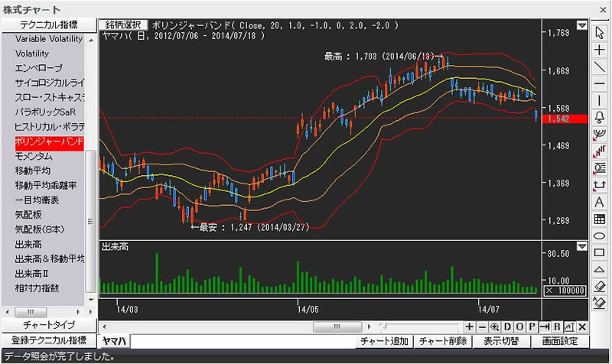
Task: Open the price alert bell tool
Action: (x=599, y=117)
